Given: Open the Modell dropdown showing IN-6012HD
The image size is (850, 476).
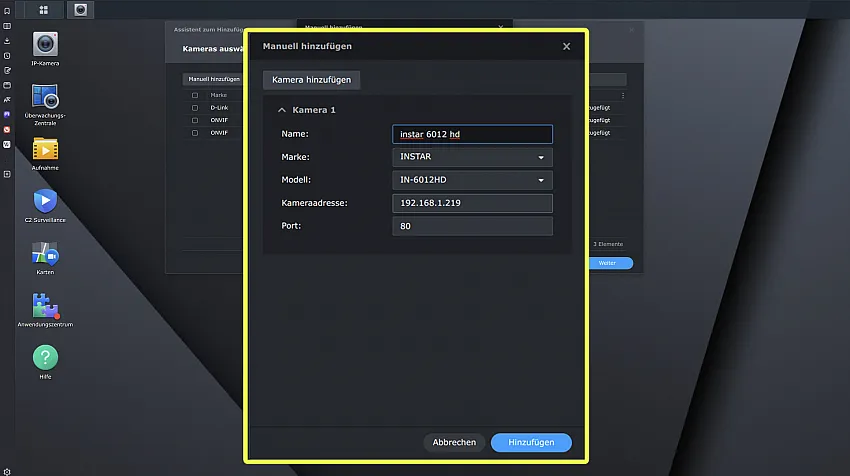Looking at the screenshot, I should tap(472, 180).
